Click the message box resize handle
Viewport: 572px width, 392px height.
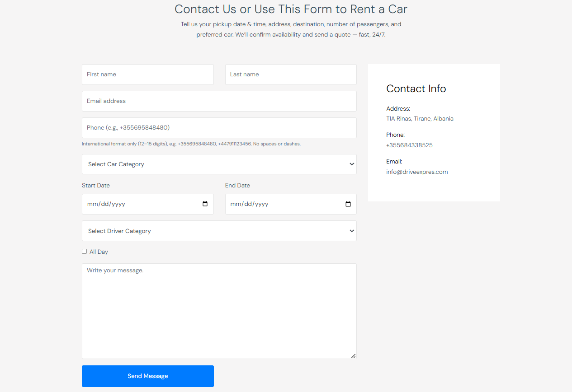tap(353, 356)
